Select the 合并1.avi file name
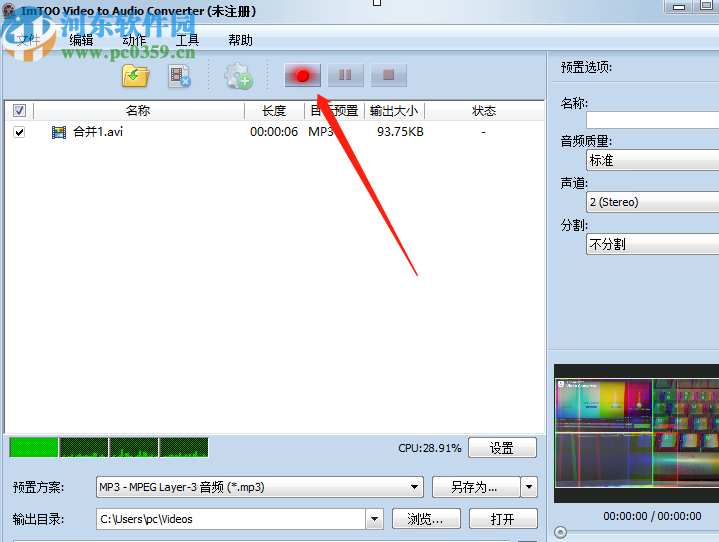 pyautogui.click(x=98, y=132)
